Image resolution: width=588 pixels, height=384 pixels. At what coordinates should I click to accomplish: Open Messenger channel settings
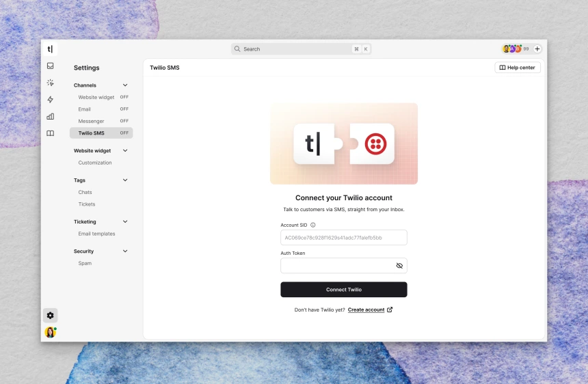101,121
